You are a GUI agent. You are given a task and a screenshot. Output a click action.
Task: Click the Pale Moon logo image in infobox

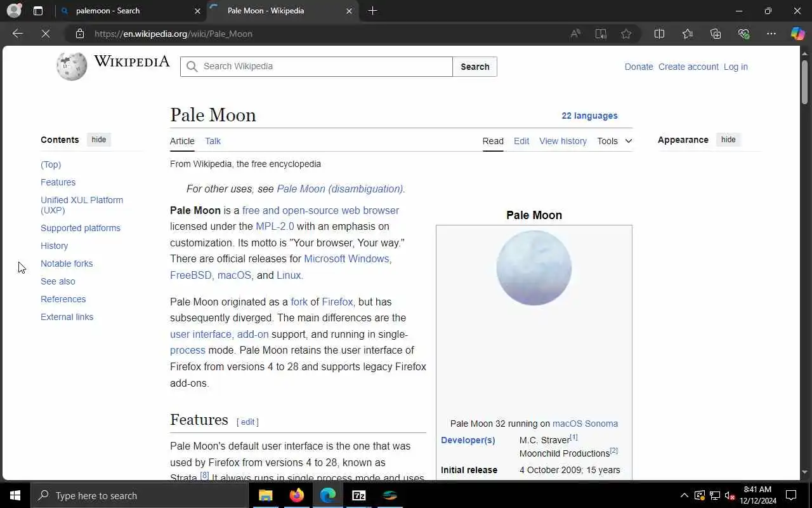[x=534, y=268]
